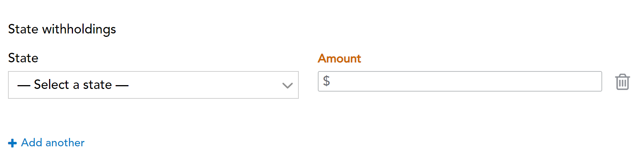This screenshot has width=644, height=152.
Task: Focus the dollar amount text box
Action: tap(460, 81)
